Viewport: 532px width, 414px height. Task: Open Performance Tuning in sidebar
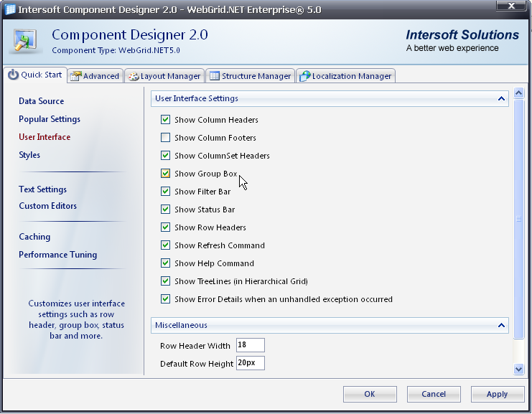[57, 255]
